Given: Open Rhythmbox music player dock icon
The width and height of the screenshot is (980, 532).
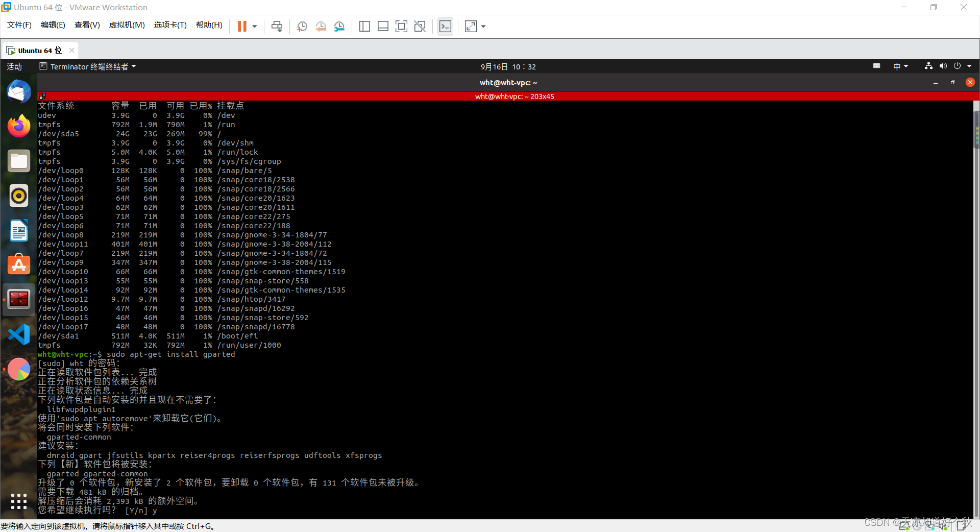Looking at the screenshot, I should click(19, 196).
